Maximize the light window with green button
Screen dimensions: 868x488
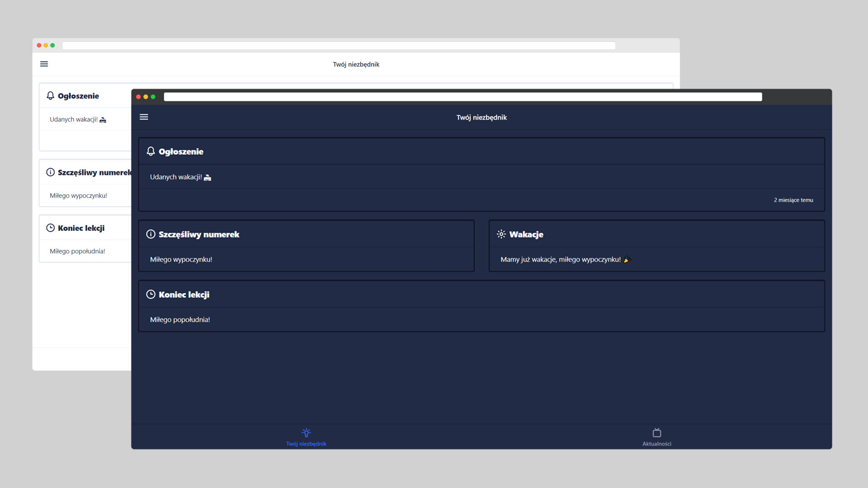click(52, 45)
